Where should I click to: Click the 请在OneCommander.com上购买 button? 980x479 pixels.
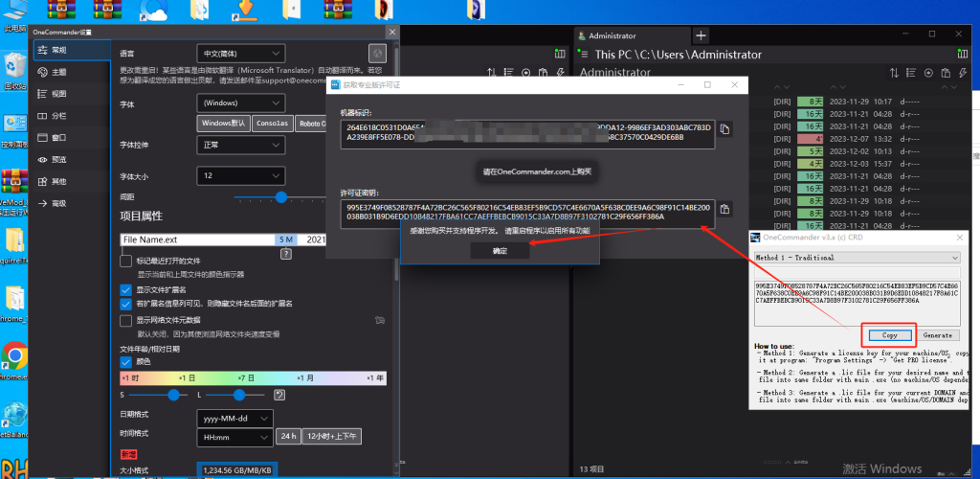pos(537,171)
